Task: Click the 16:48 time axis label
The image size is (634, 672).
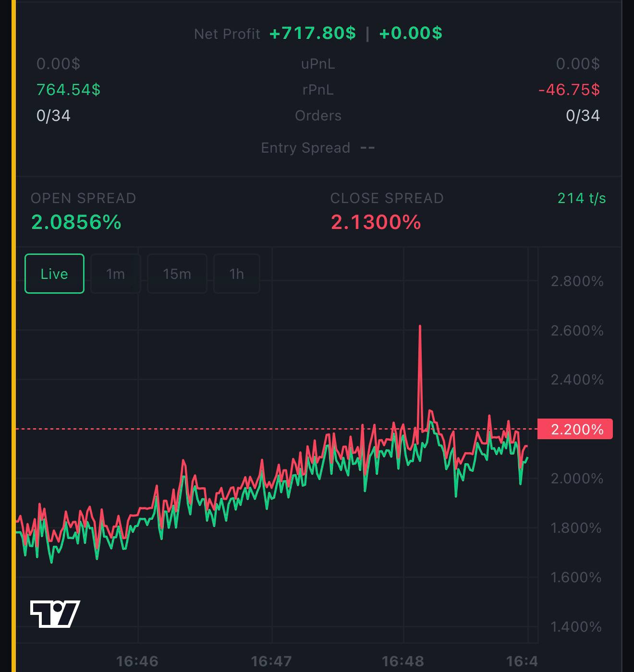Action: click(x=403, y=661)
